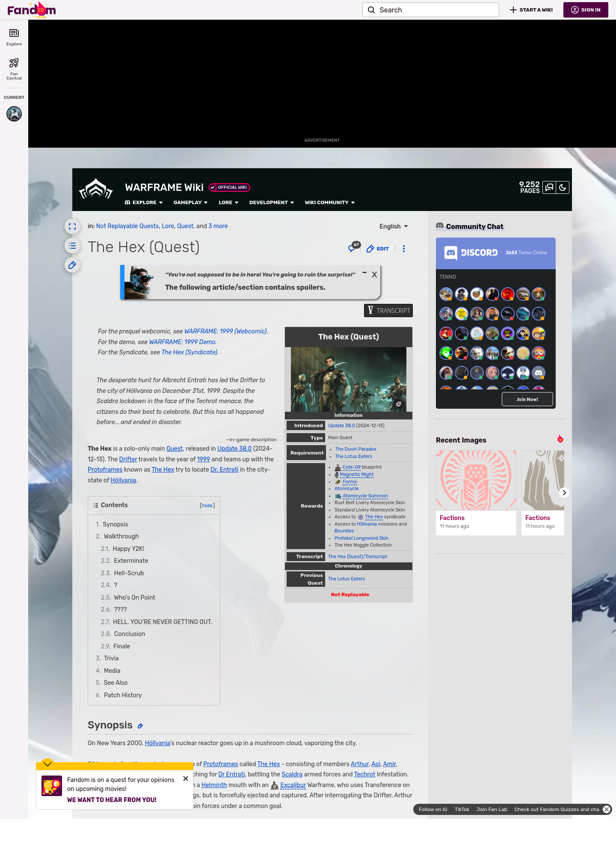Open the WIKI COMMUNITY dropdown menu

click(x=330, y=202)
